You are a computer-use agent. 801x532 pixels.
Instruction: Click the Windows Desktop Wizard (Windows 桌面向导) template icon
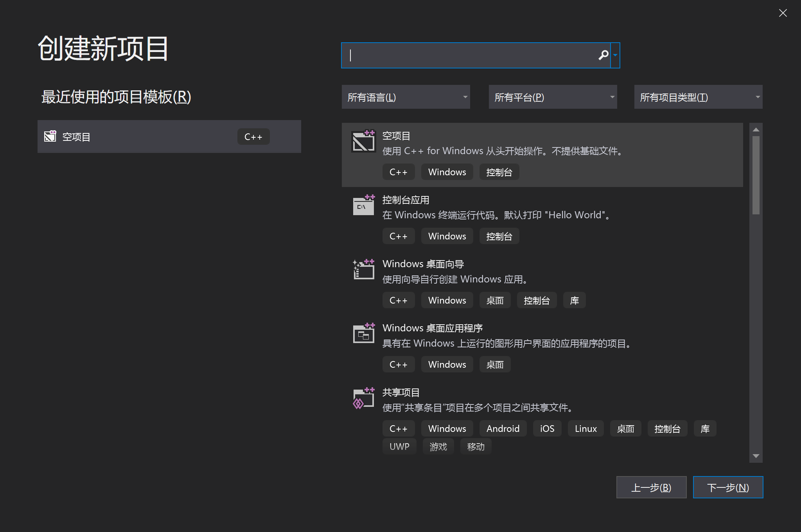point(363,270)
